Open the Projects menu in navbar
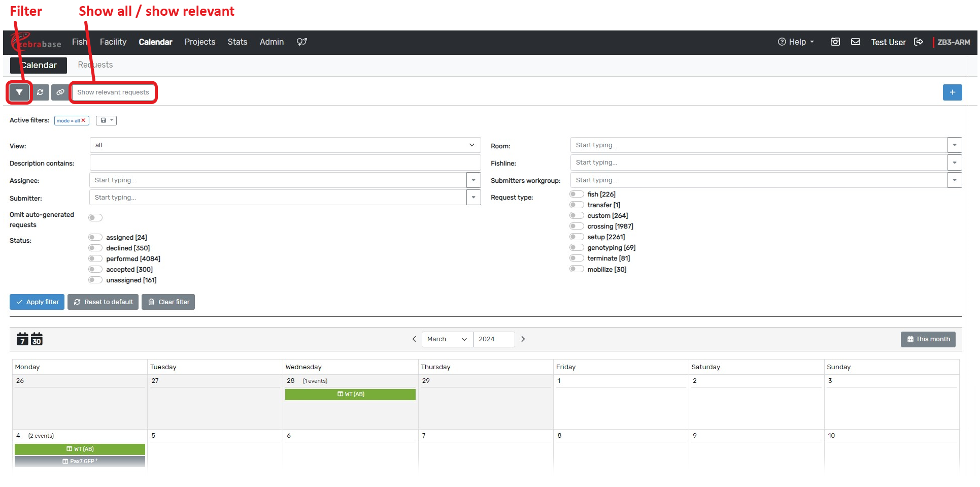 (200, 42)
